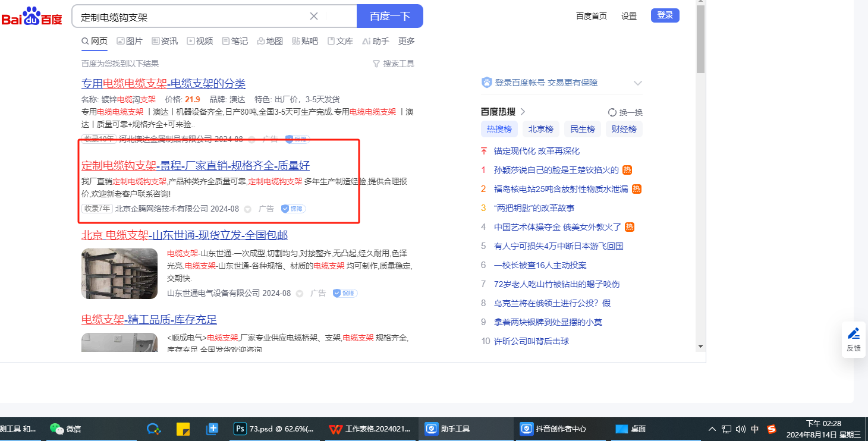Show hidden tray icons with the arrow

point(712,429)
